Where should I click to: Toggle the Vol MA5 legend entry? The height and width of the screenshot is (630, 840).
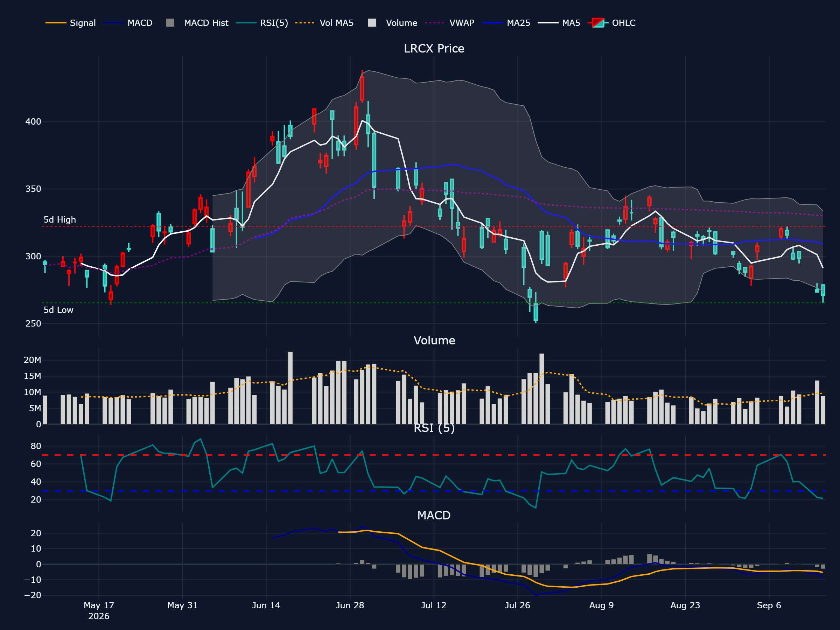coord(325,23)
